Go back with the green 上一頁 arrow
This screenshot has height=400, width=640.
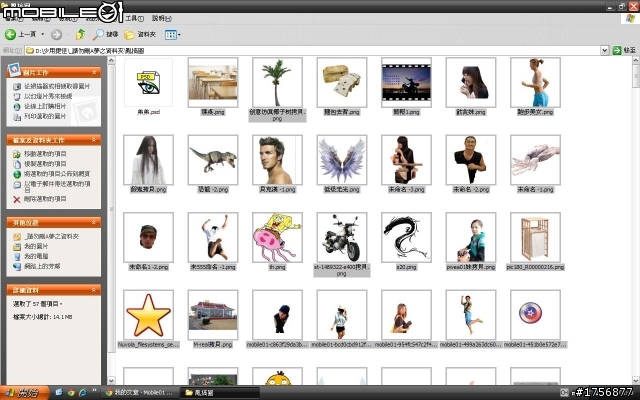pyautogui.click(x=20, y=34)
